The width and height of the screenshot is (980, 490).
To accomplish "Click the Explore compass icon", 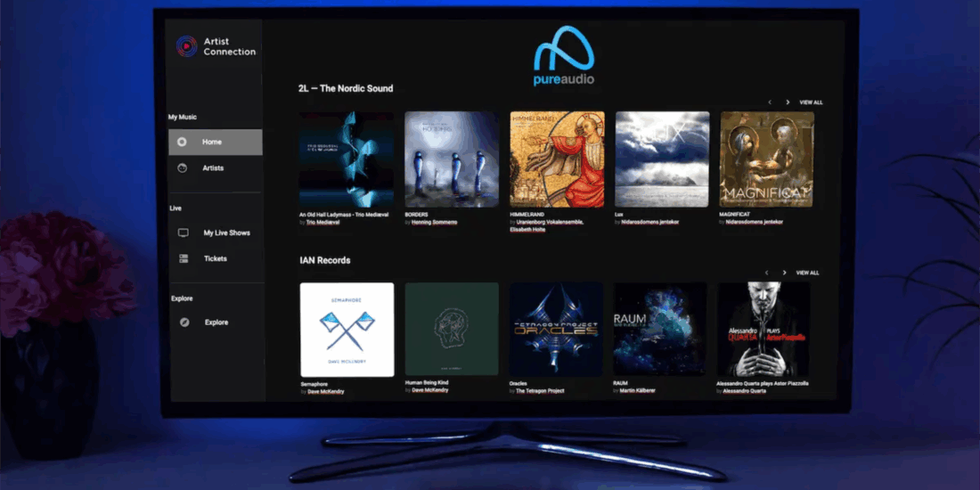I will pos(184,323).
